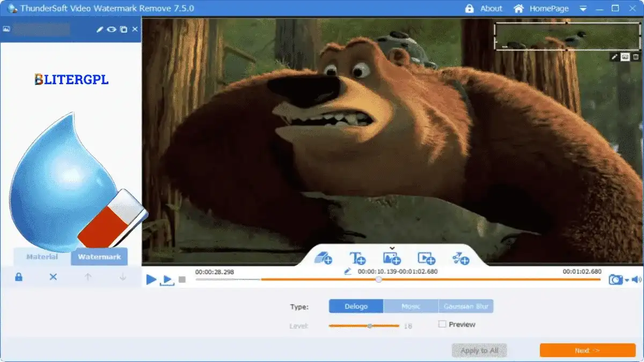Click the pencil icon beside the time range

(x=348, y=271)
